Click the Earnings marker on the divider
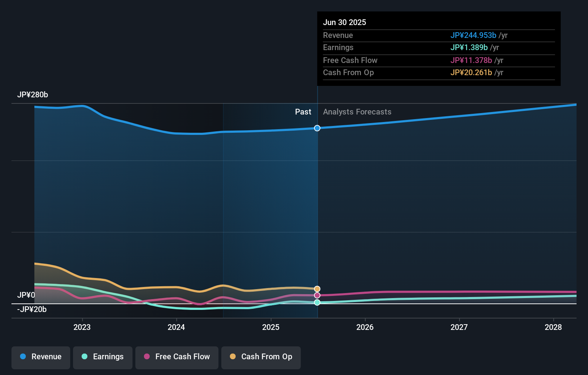The image size is (588, 375). [317, 302]
